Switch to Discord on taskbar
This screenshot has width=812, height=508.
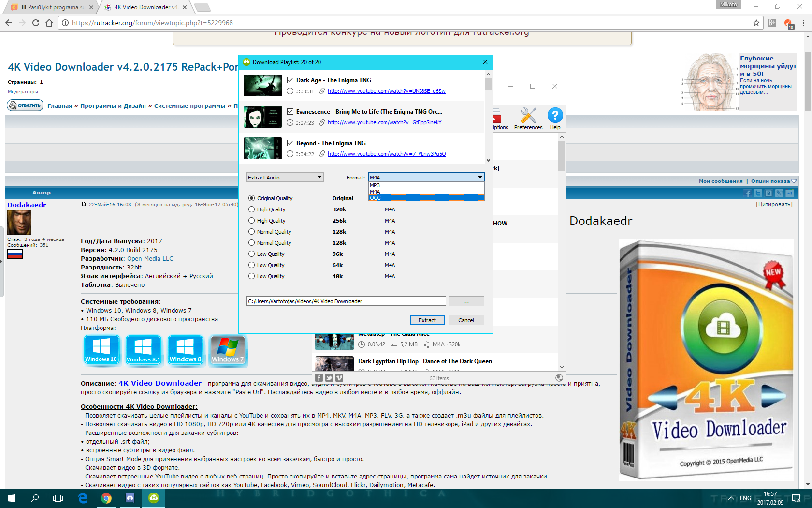point(130,498)
